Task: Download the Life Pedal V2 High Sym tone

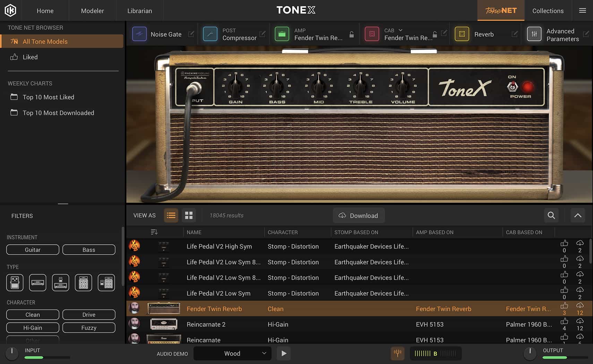Action: [x=580, y=243]
